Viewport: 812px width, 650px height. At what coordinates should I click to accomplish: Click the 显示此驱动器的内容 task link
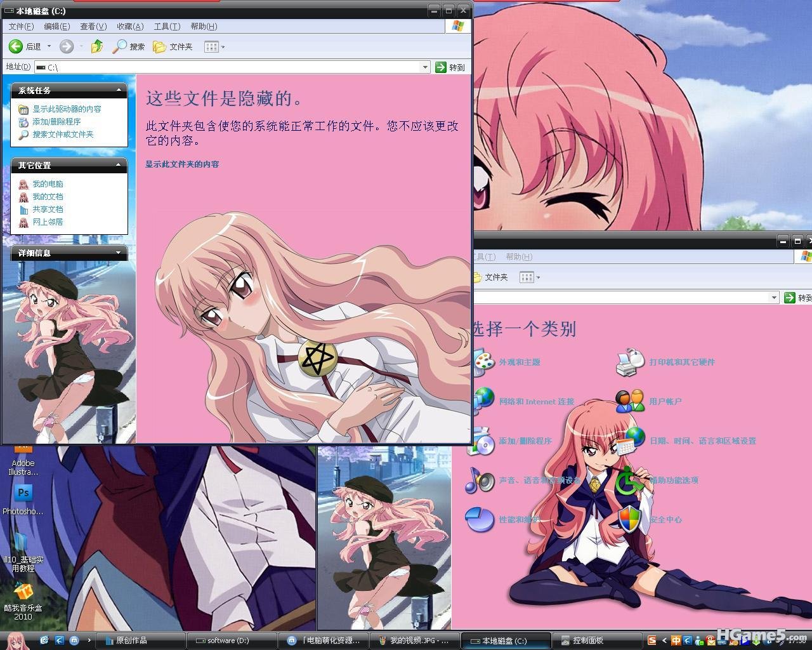(67, 109)
